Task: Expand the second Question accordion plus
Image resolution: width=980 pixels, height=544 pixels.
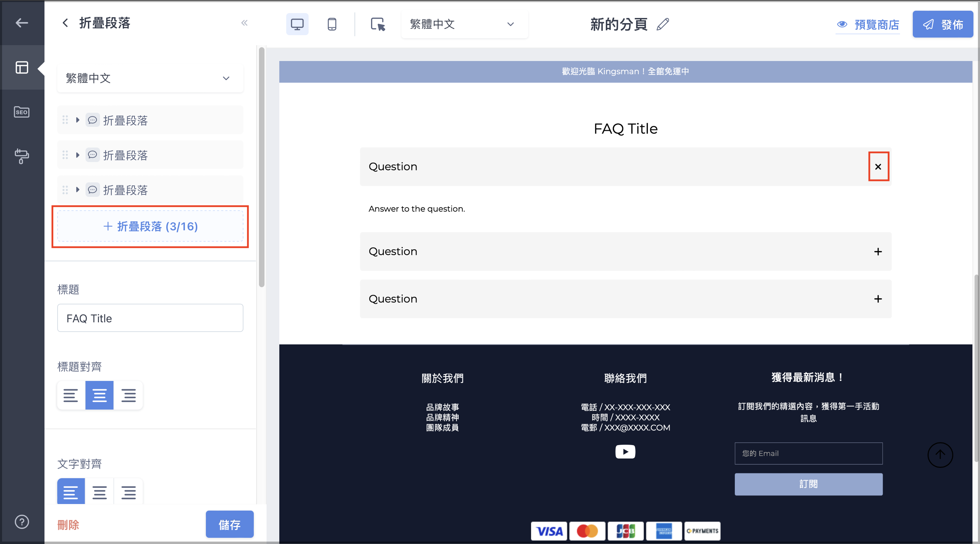Action: (878, 251)
